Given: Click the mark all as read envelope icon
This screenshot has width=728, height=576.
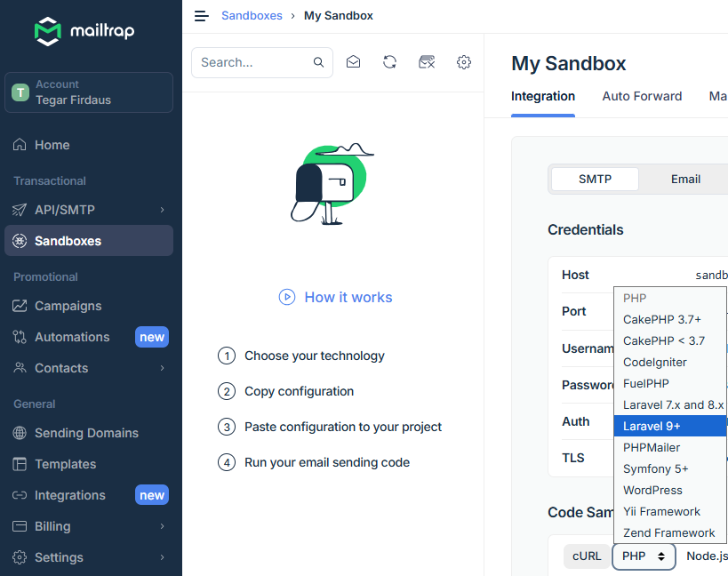Looking at the screenshot, I should tap(353, 62).
